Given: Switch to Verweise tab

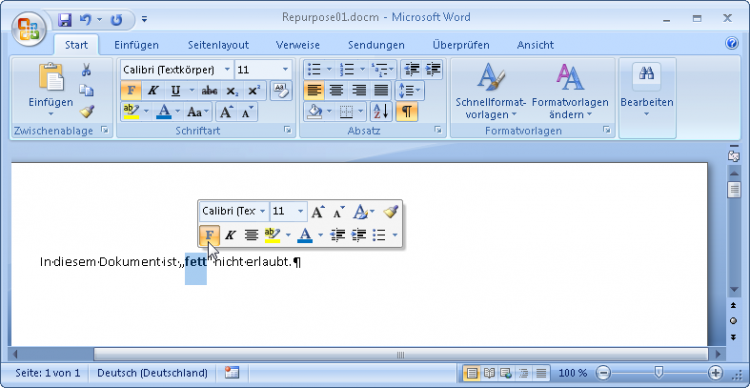Looking at the screenshot, I should (x=298, y=45).
